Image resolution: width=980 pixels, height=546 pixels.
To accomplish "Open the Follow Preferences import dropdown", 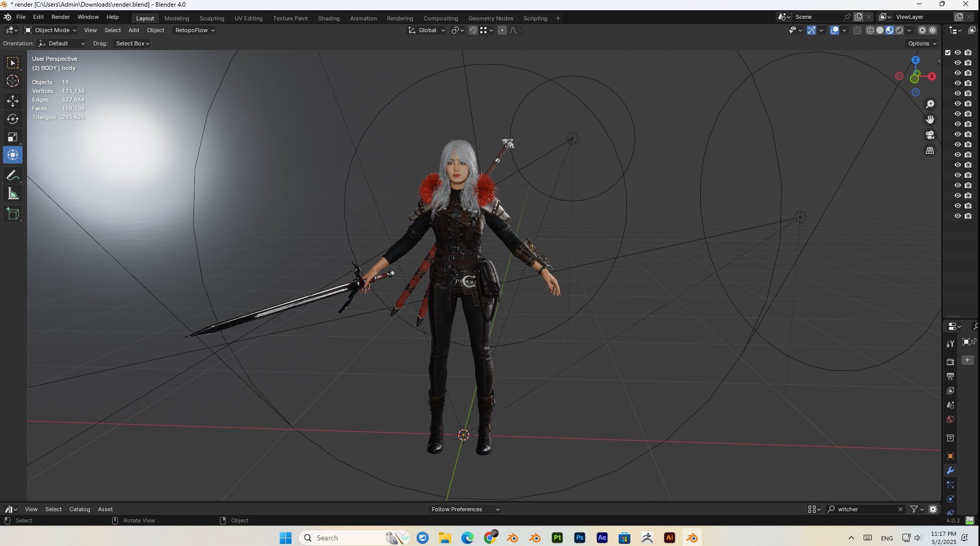I will click(464, 509).
